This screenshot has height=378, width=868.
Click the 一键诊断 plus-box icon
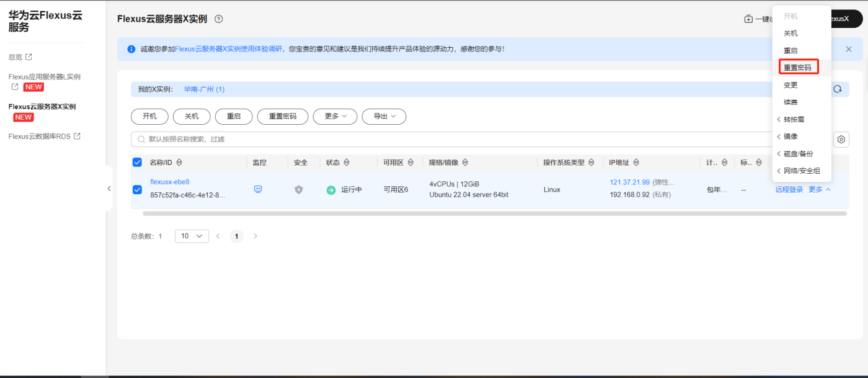(x=748, y=19)
